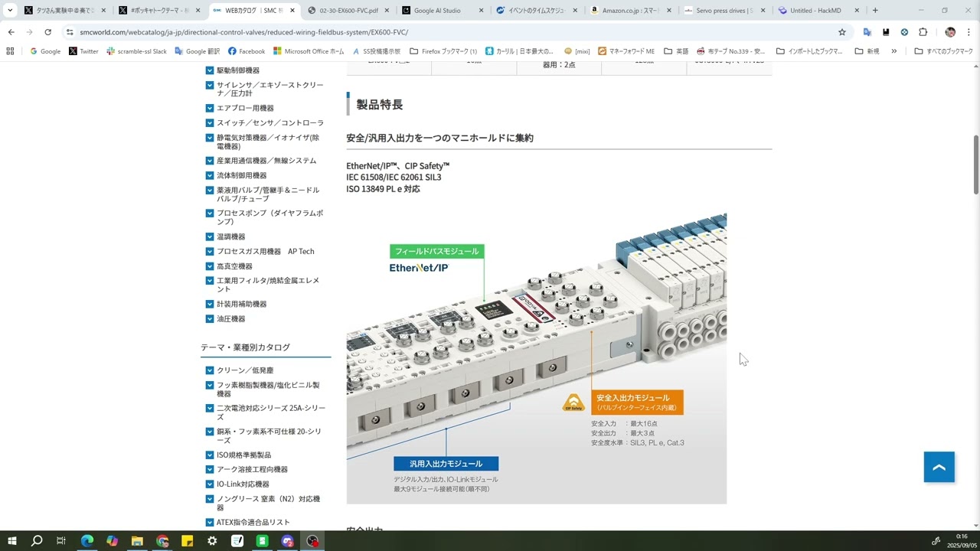Viewport: 980px width, 551px height.
Task: Toggle the 油圧機器 checkbox
Action: tap(210, 319)
